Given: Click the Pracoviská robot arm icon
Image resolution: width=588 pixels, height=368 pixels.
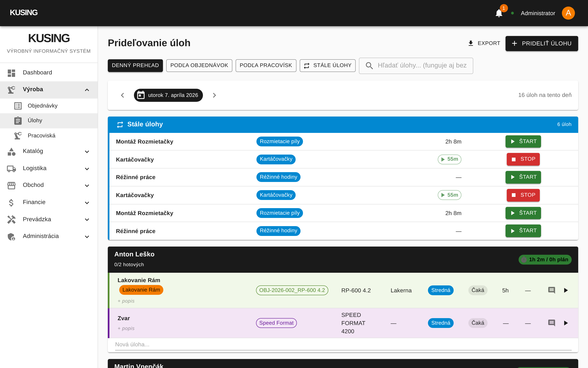Looking at the screenshot, I should [18, 136].
